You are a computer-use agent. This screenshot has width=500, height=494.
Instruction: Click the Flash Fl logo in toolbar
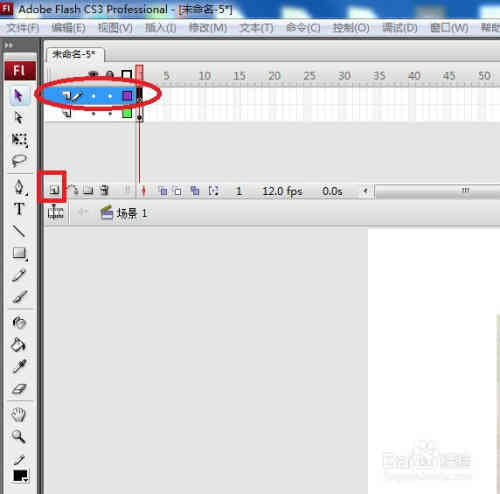(x=20, y=71)
